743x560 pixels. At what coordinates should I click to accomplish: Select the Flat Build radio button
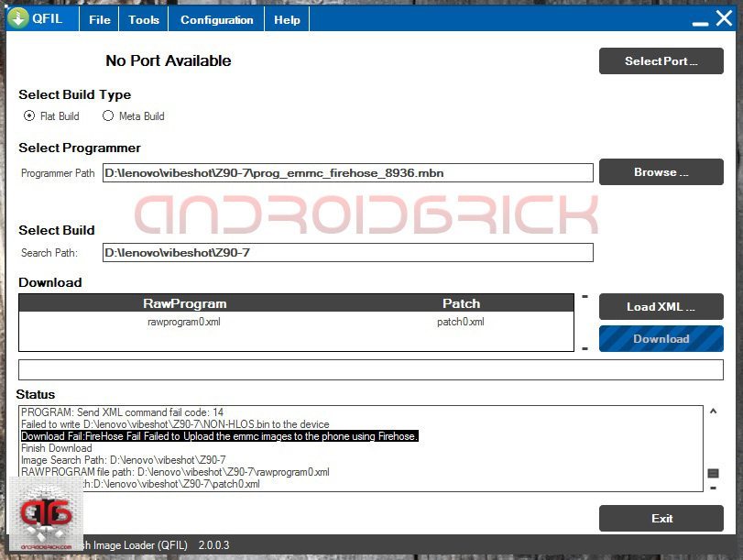[29, 116]
